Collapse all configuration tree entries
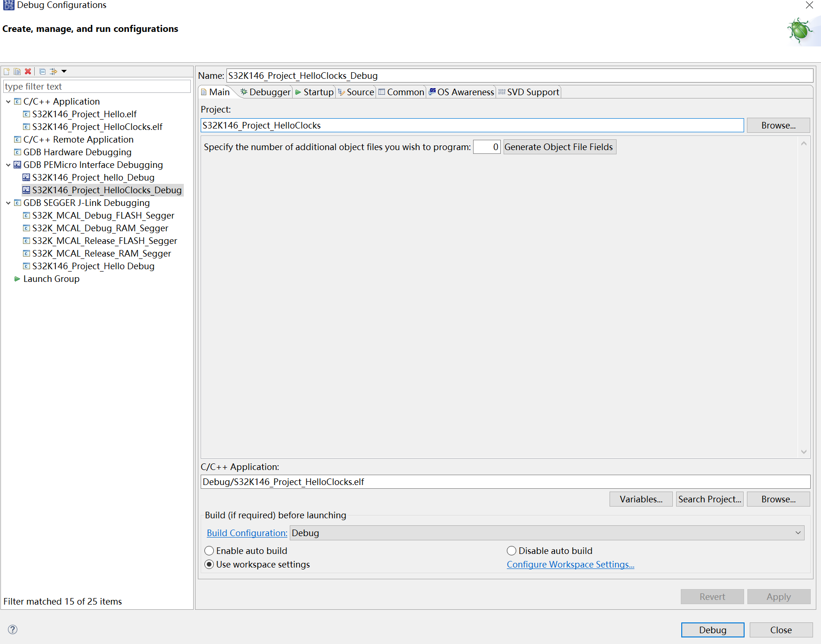 click(42, 71)
